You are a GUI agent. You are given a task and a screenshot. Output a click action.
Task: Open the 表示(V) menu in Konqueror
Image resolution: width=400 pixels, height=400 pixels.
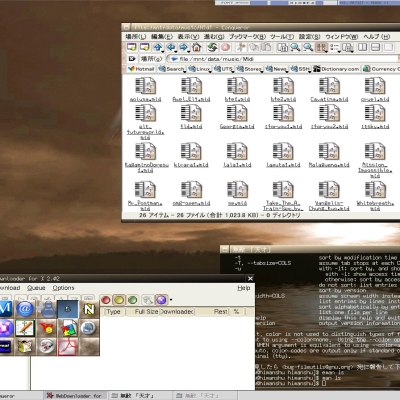click(188, 36)
